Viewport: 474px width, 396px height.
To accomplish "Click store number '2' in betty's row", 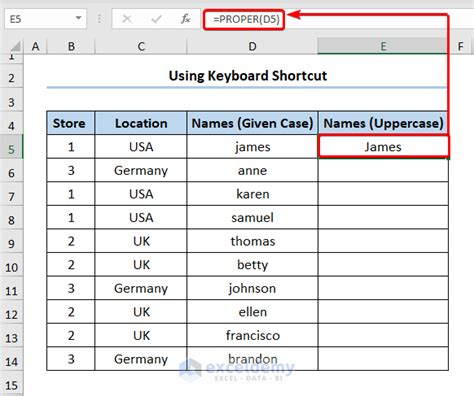I will tap(71, 265).
